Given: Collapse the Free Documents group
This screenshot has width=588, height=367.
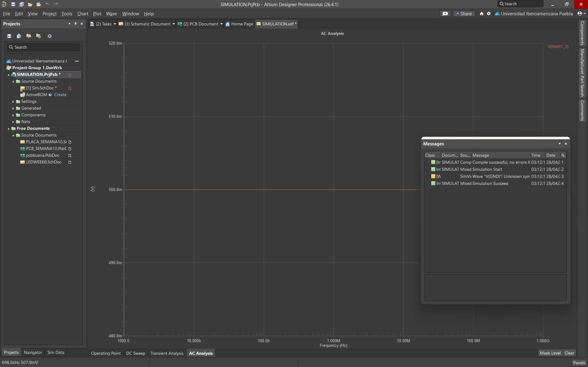Looking at the screenshot, I should pyautogui.click(x=9, y=129).
